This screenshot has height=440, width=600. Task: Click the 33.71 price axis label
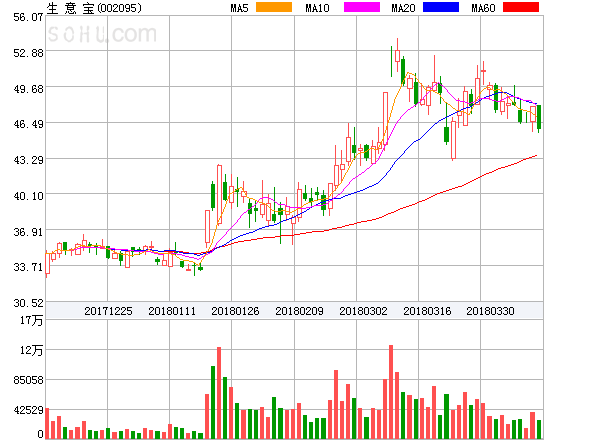pos(28,267)
